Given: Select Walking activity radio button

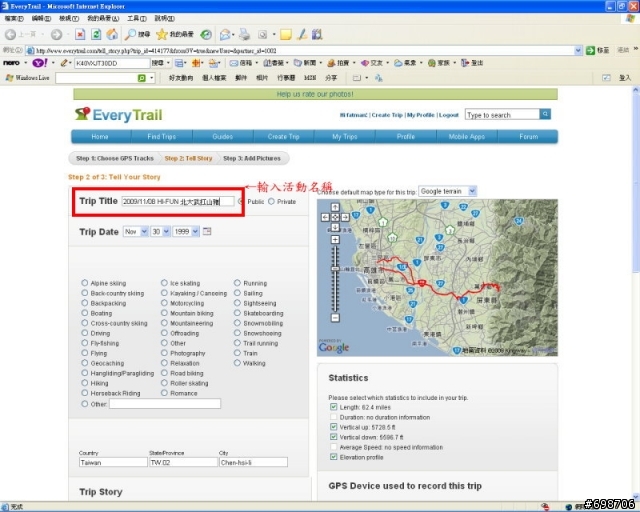Looking at the screenshot, I should click(x=237, y=363).
